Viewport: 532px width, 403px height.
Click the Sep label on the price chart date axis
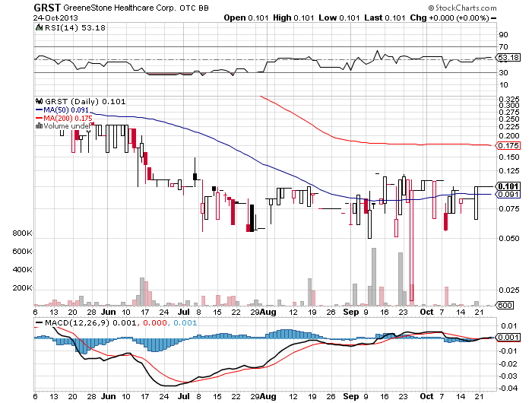(x=351, y=312)
